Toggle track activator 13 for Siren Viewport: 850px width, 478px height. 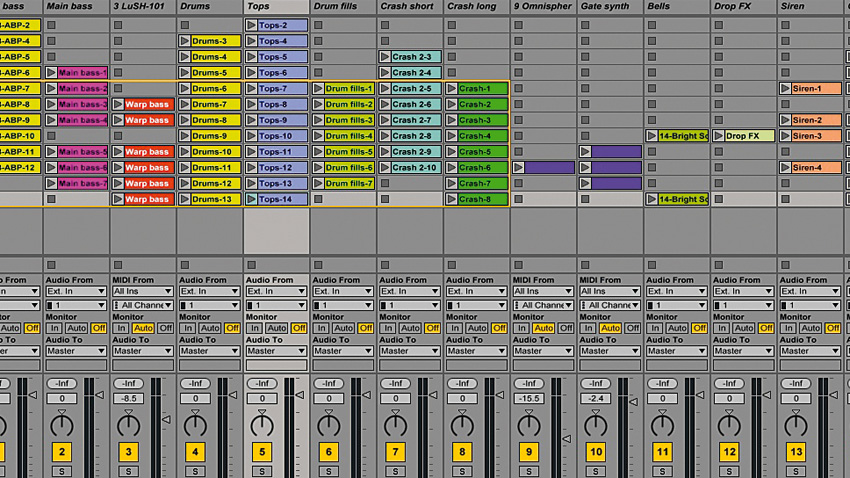click(x=795, y=451)
